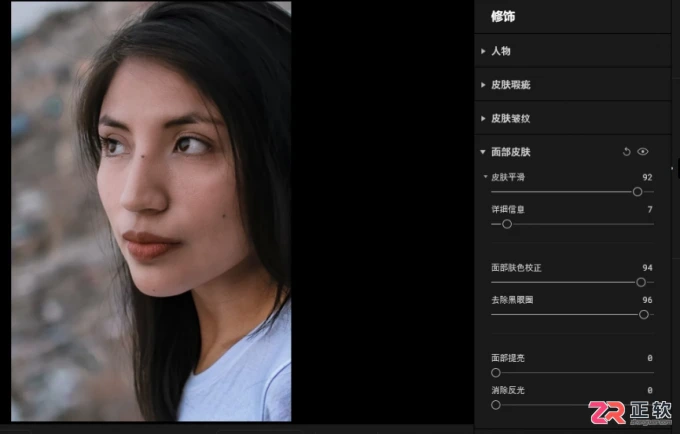Image resolution: width=680 pixels, height=434 pixels.
Task: Click the 消除反光 slider handle
Action: coord(496,405)
